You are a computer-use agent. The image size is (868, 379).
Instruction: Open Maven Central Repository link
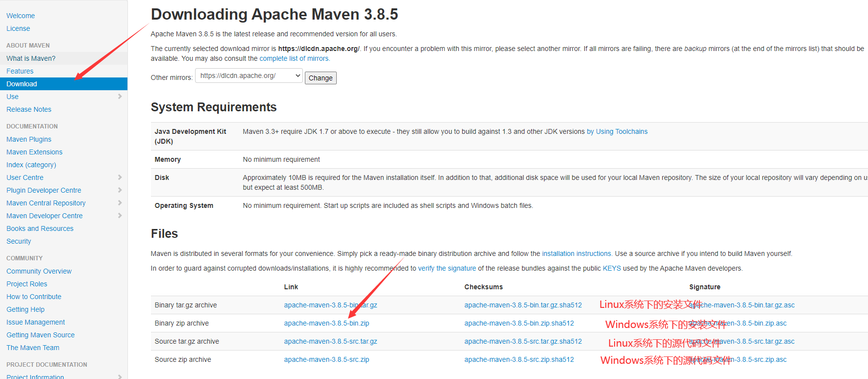(x=46, y=203)
